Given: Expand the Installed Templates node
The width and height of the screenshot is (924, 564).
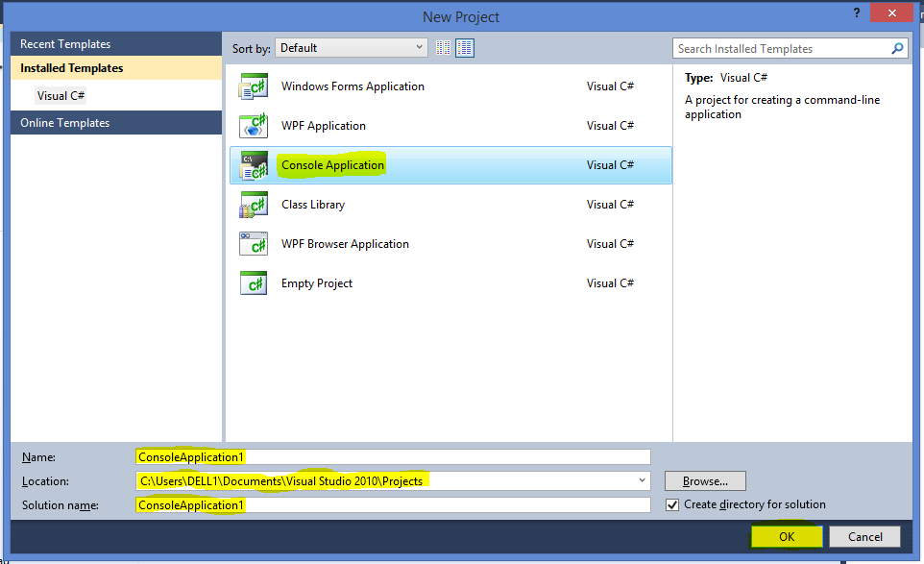Looking at the screenshot, I should click(72, 68).
